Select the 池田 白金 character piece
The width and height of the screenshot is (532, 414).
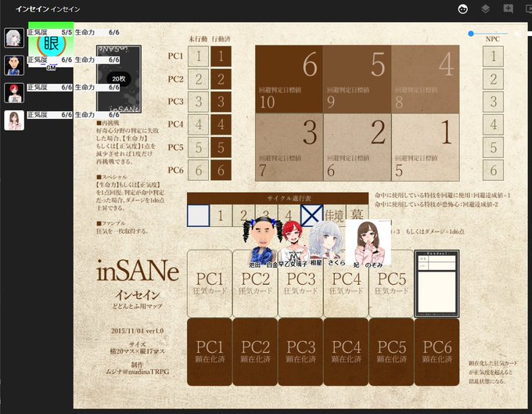click(263, 243)
